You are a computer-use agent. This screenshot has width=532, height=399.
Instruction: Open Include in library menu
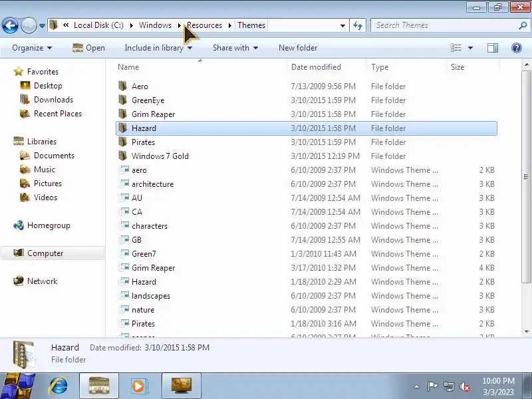(158, 48)
